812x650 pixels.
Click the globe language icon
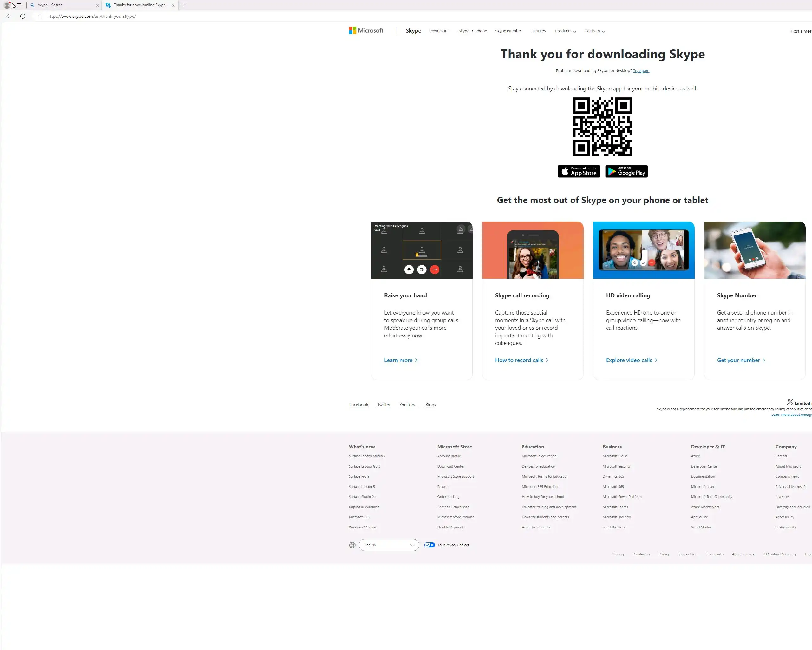[x=352, y=545]
